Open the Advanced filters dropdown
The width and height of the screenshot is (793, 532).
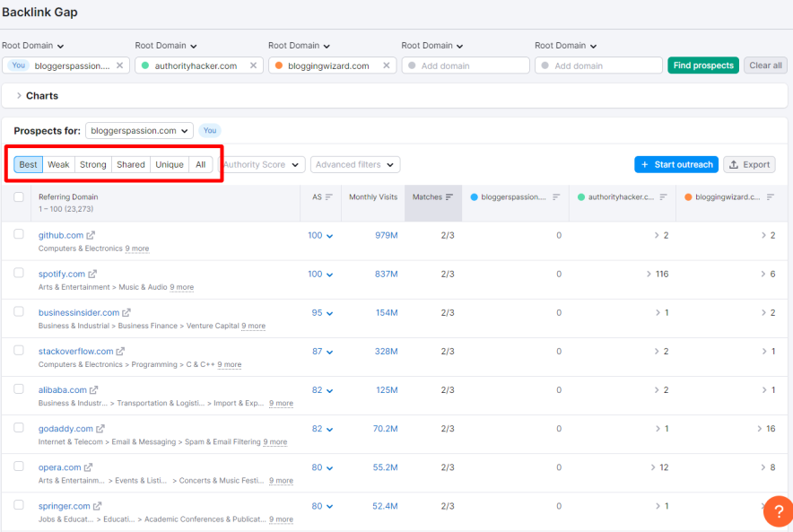(x=355, y=165)
